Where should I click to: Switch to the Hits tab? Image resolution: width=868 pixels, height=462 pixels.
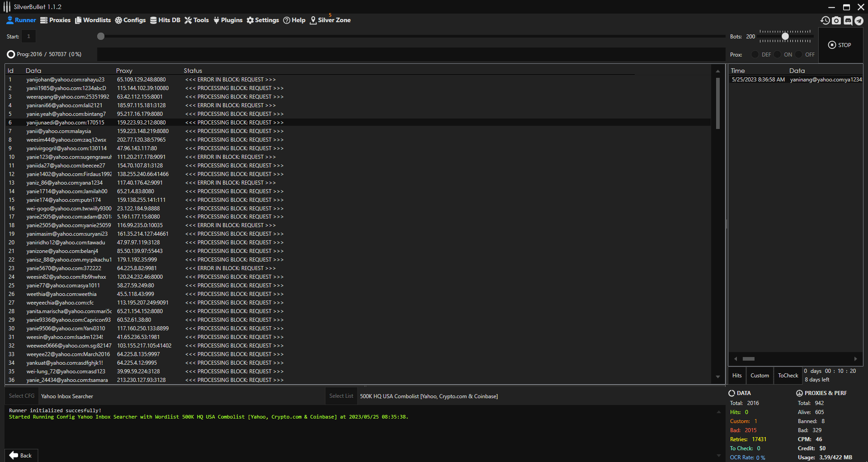[x=737, y=376]
